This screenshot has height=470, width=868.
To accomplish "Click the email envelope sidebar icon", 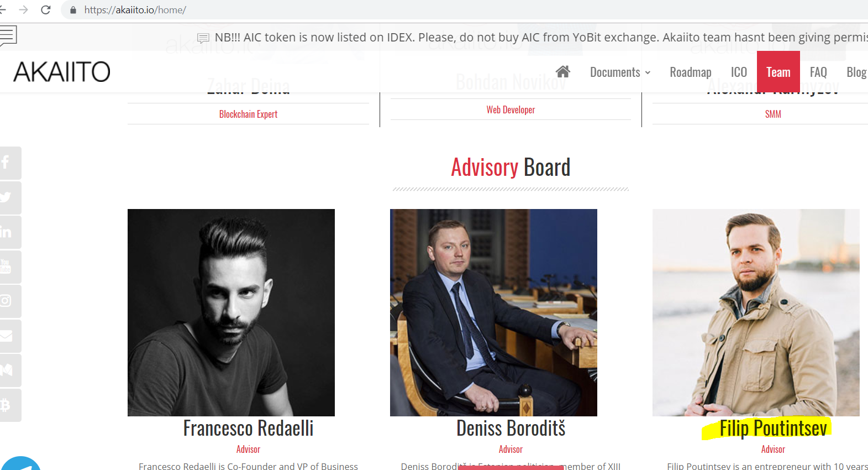I will (8, 336).
